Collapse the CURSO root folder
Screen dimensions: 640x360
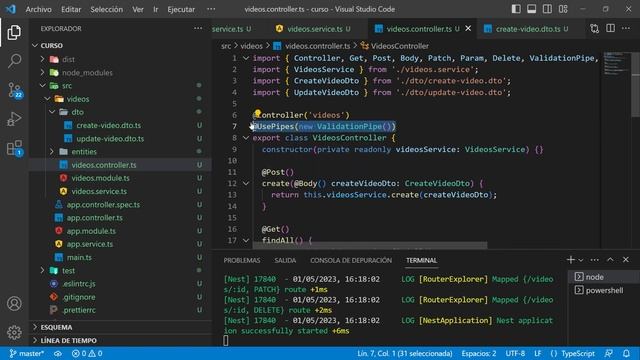[x=35, y=45]
